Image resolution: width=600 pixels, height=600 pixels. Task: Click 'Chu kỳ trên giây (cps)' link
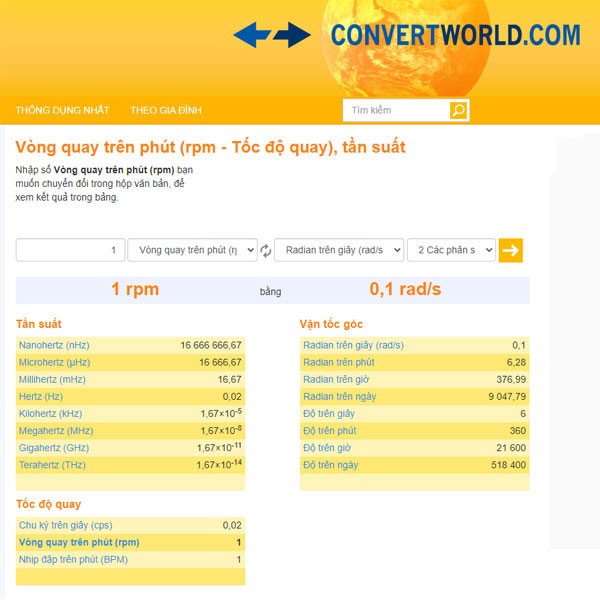(66, 525)
